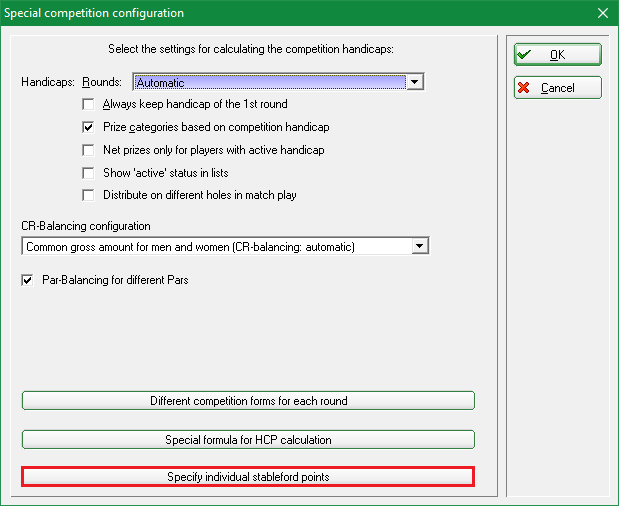Select the Rounds 'Automatic' combo box field
The image size is (619, 506).
[270, 82]
